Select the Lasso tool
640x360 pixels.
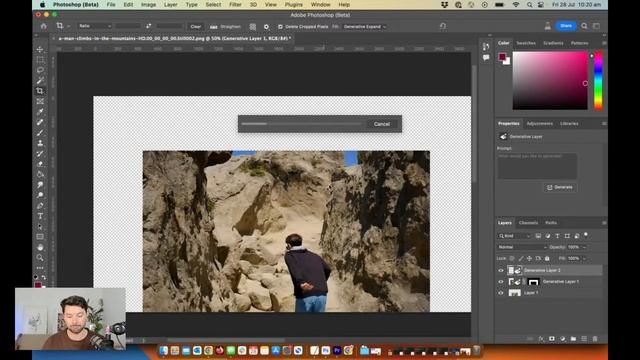[40, 70]
